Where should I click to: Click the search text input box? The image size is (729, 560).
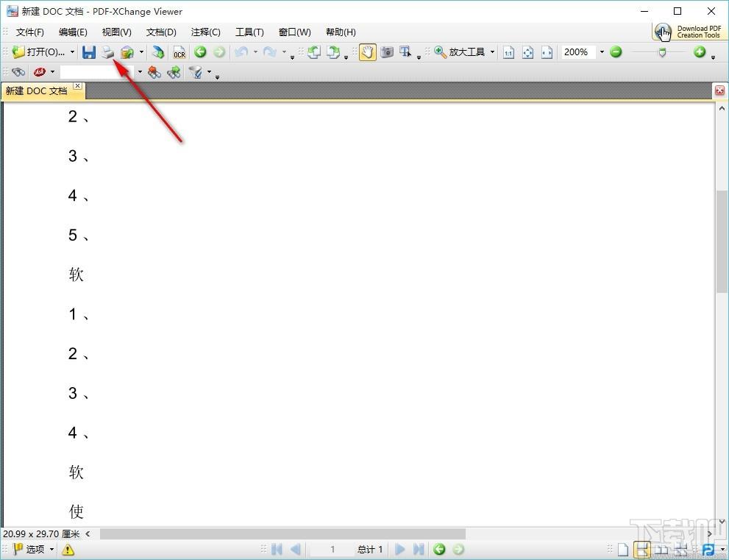coord(96,72)
